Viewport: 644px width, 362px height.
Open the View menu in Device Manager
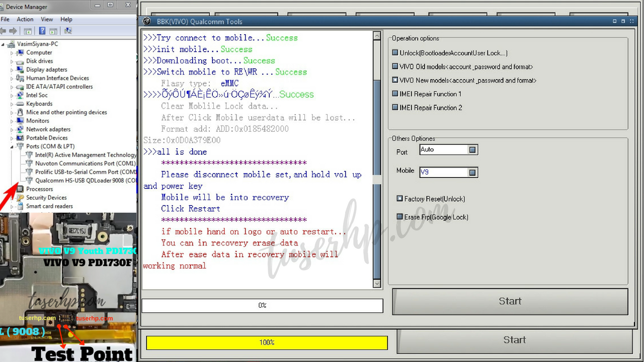[47, 19]
